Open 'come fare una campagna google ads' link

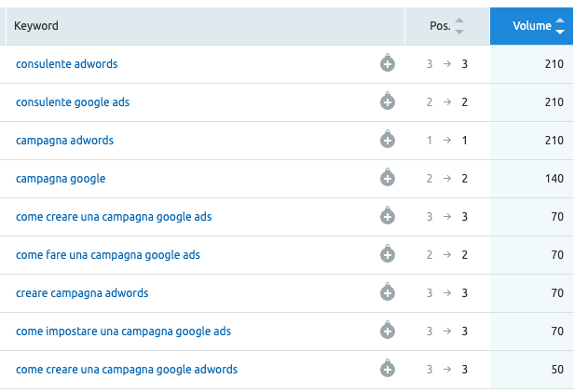tap(108, 255)
